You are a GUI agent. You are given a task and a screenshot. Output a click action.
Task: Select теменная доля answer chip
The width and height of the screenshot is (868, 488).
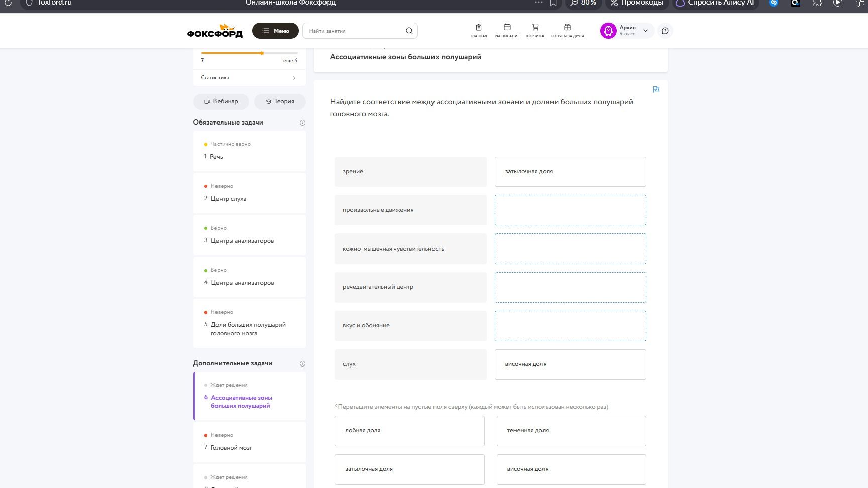[x=571, y=431]
